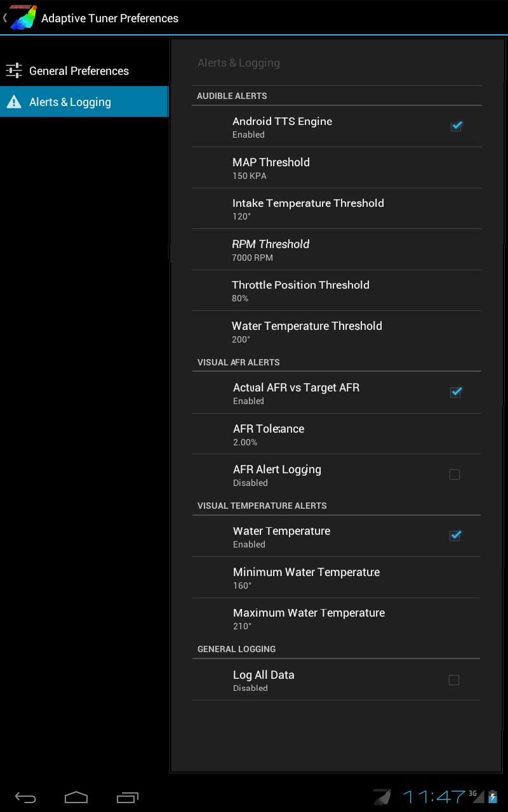Edit the AFR Tolerance value

click(337, 434)
